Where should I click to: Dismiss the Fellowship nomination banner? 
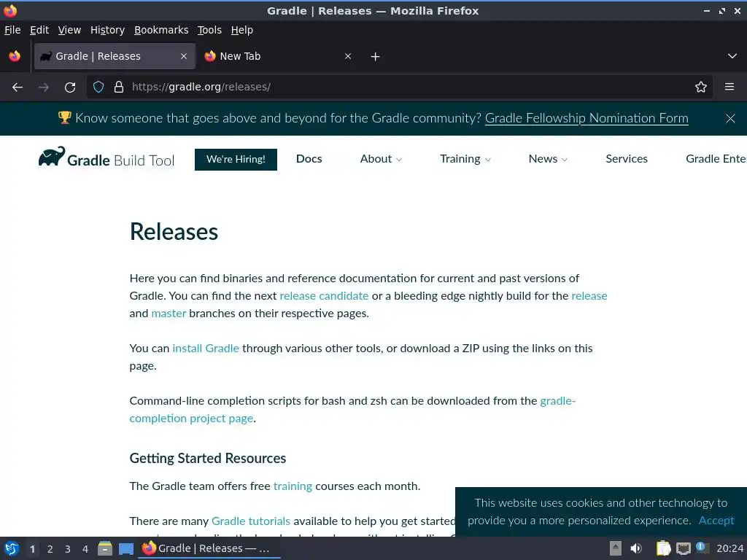coord(730,118)
